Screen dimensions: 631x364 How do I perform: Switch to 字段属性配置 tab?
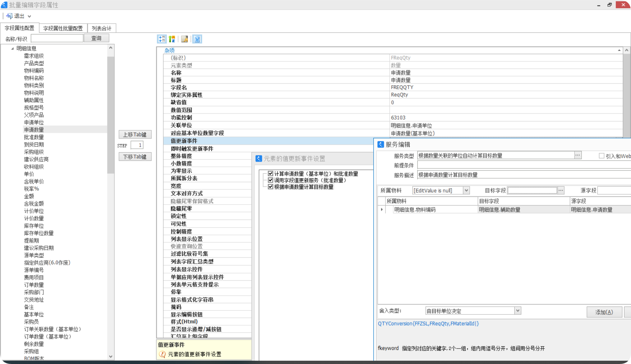click(19, 28)
